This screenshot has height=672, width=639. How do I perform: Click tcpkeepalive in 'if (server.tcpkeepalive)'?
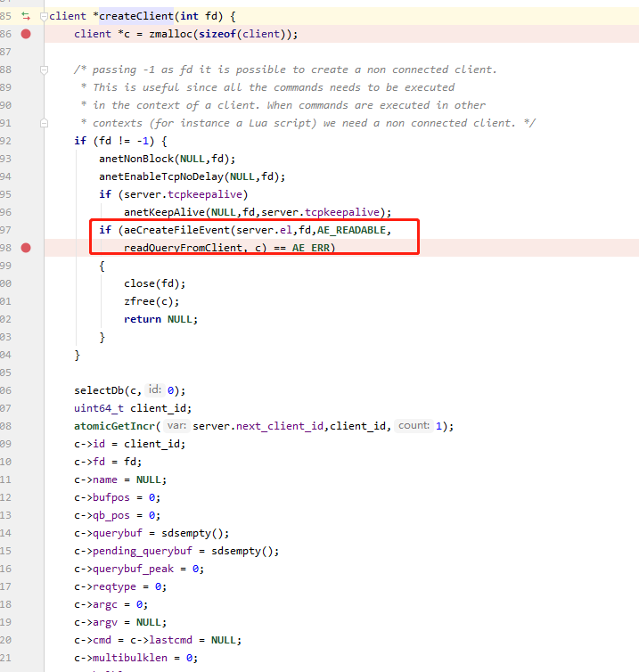point(205,194)
